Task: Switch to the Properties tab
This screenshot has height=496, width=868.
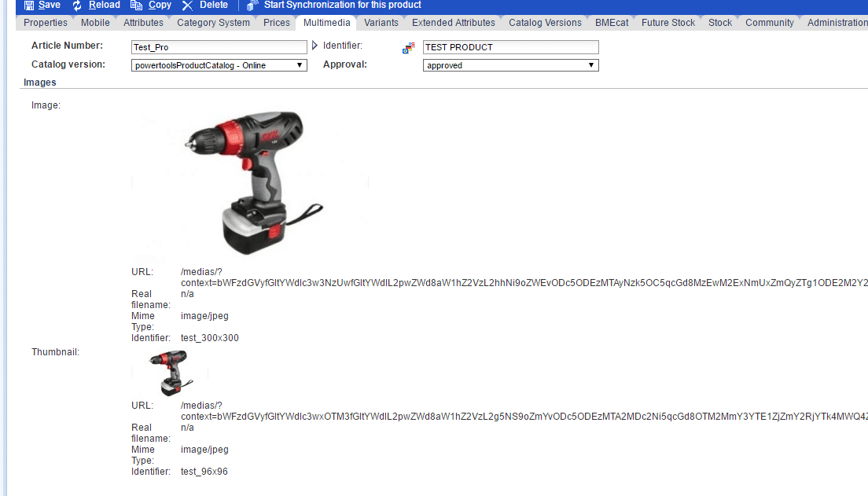Action: [46, 23]
